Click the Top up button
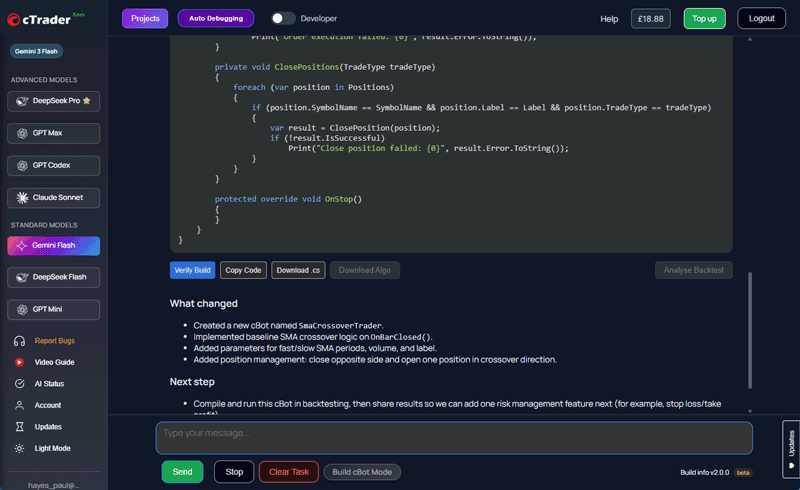The image size is (800, 490). 704,19
